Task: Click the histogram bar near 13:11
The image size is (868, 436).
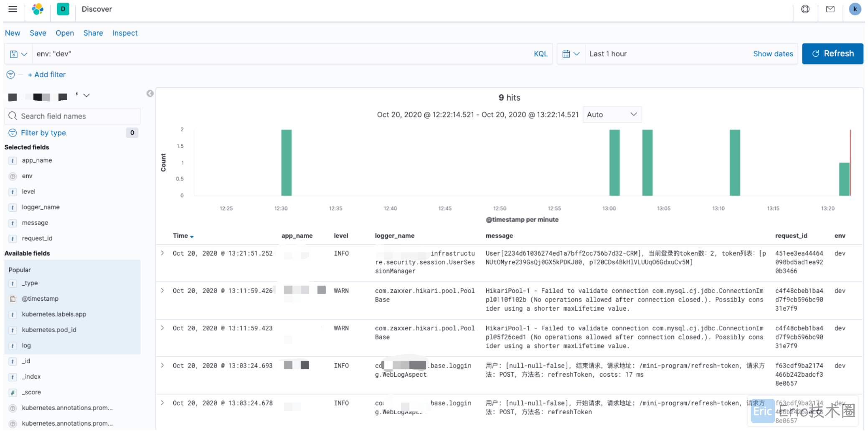Action: [x=735, y=162]
